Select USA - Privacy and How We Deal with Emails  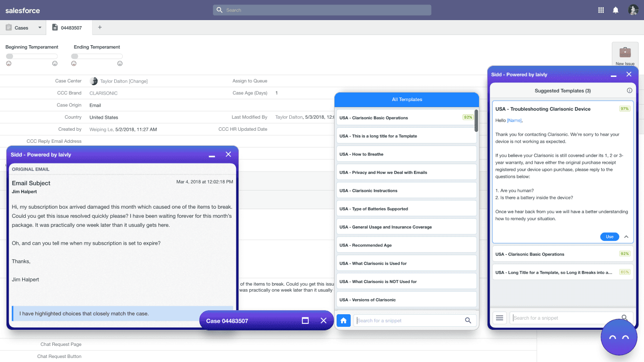[406, 172]
